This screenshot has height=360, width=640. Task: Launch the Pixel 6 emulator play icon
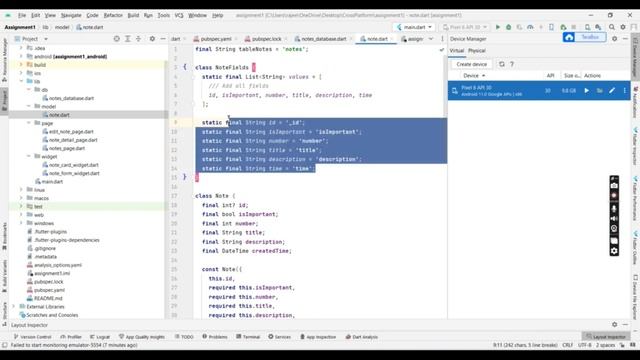point(587,90)
